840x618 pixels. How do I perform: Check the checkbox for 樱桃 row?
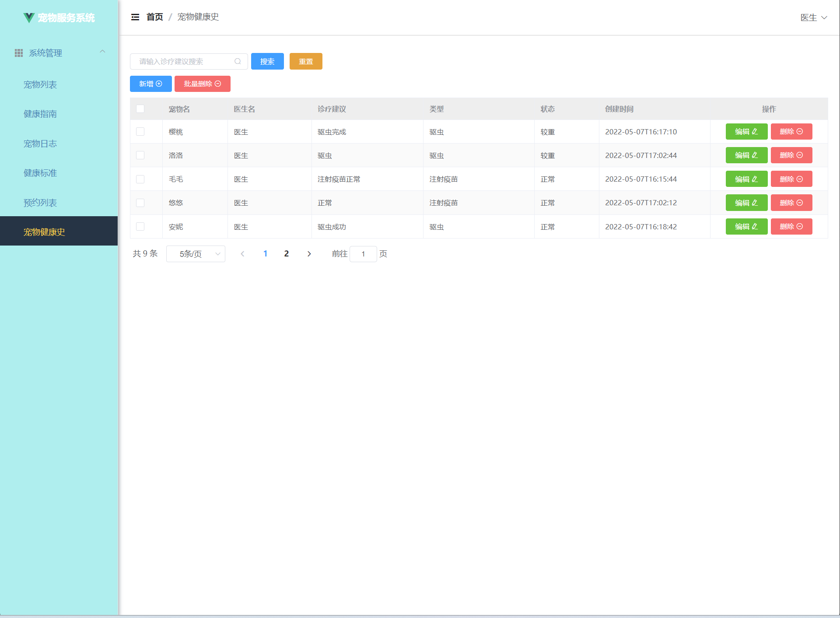(x=140, y=132)
